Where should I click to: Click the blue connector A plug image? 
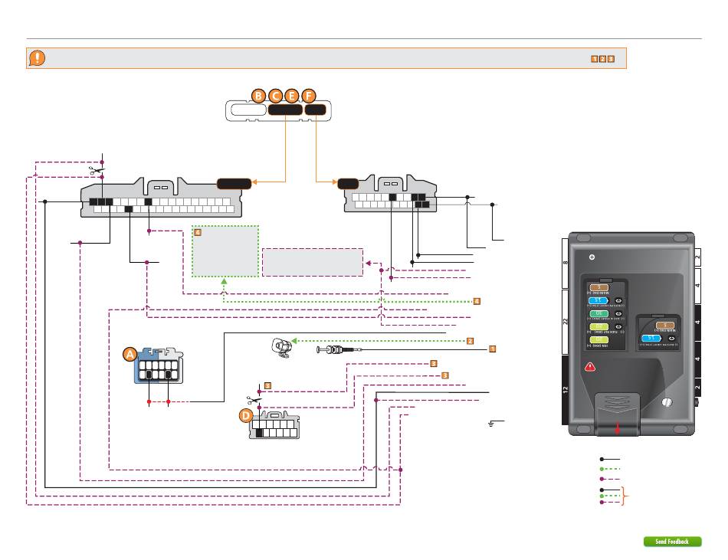click(x=159, y=365)
